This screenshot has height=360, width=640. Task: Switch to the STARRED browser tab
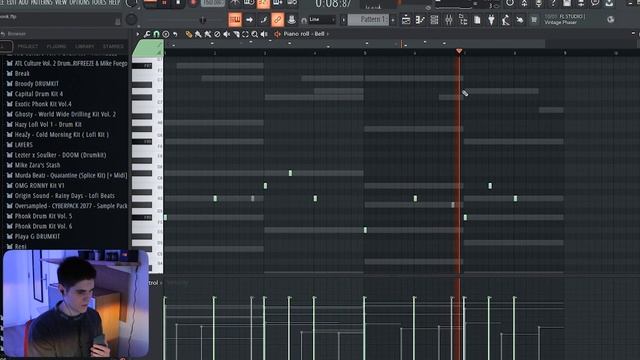coord(113,47)
